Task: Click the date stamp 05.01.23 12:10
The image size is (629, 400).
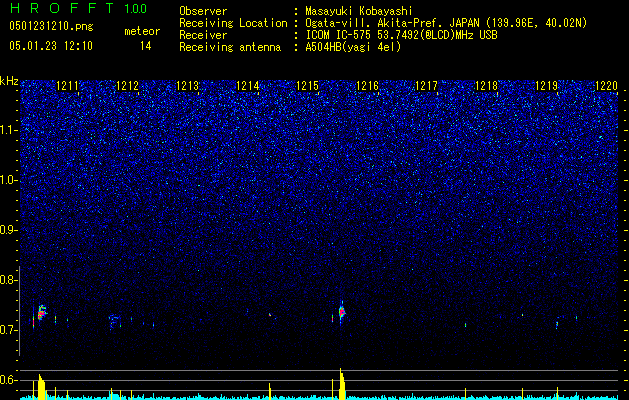Action: pos(51,46)
